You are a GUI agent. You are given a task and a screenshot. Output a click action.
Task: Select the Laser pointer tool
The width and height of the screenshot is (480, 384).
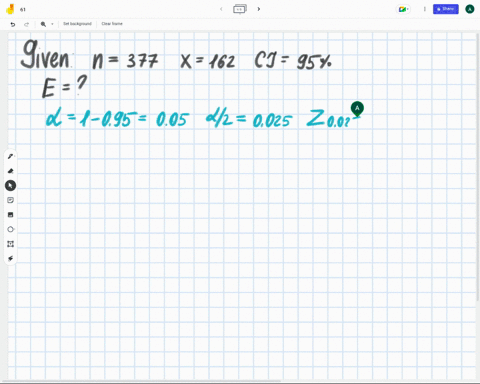click(10, 258)
